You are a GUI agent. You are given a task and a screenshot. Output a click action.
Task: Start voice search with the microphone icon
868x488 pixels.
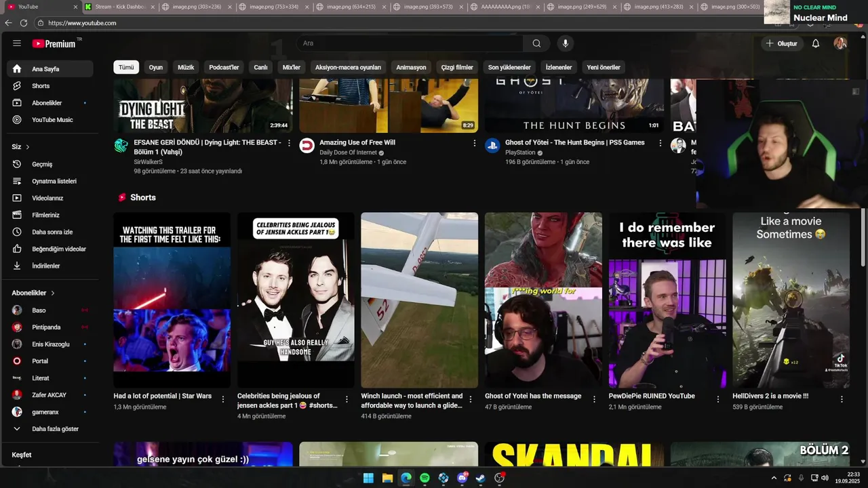click(x=565, y=43)
